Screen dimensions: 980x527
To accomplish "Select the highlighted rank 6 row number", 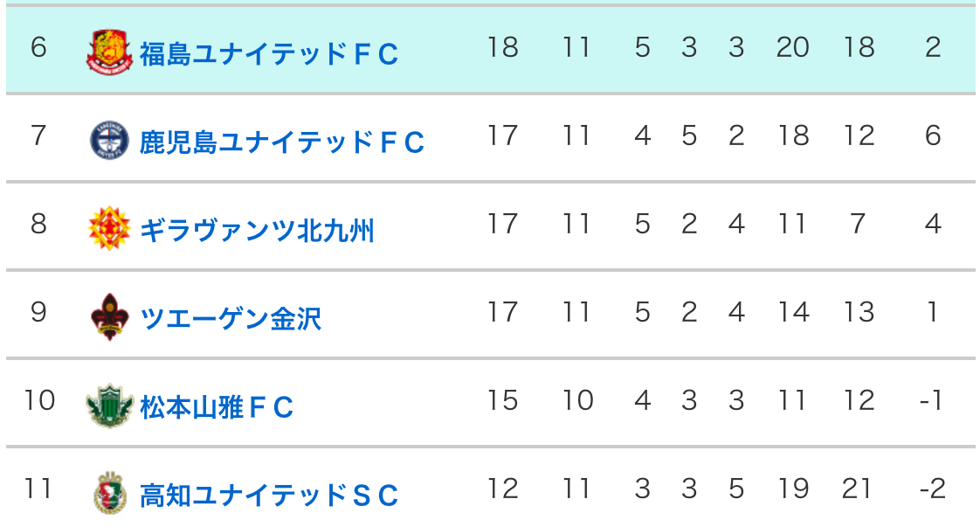I will click(x=38, y=47).
